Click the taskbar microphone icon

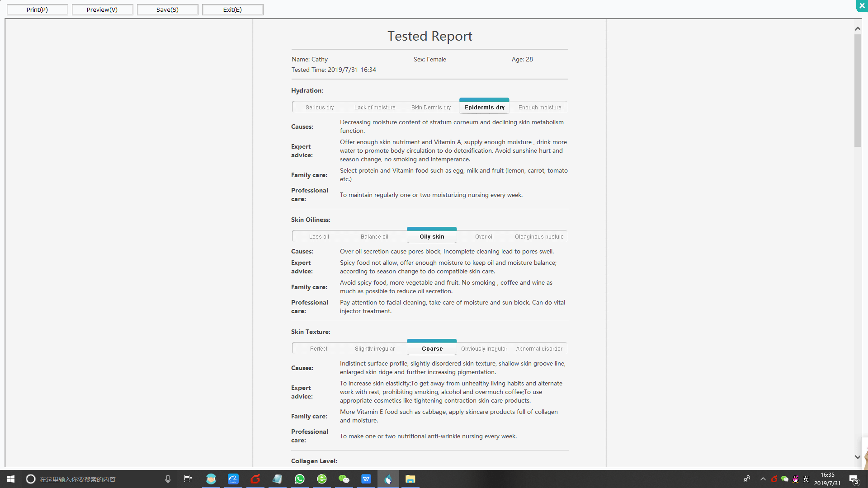click(168, 479)
